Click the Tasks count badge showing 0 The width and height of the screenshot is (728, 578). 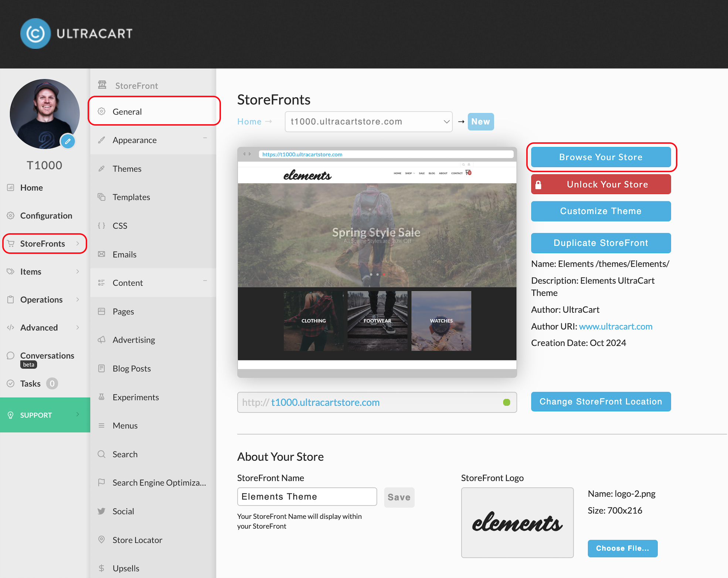52,383
